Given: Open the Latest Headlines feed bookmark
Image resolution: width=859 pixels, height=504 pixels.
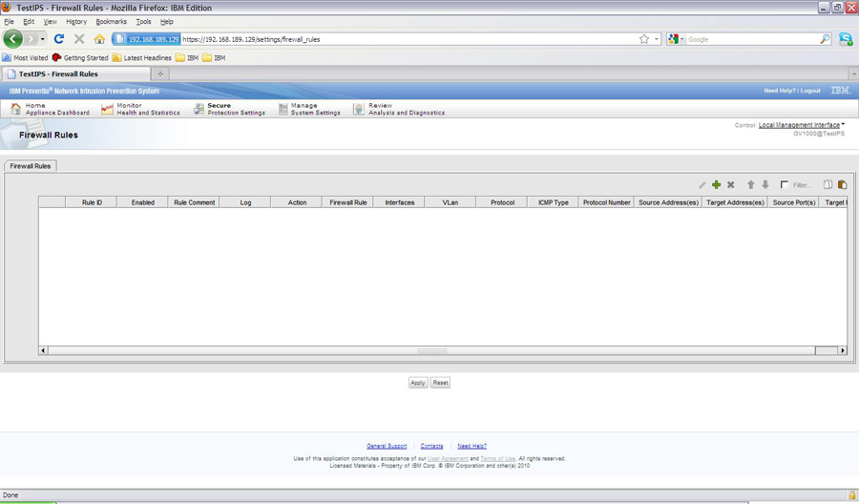Looking at the screenshot, I should (142, 57).
